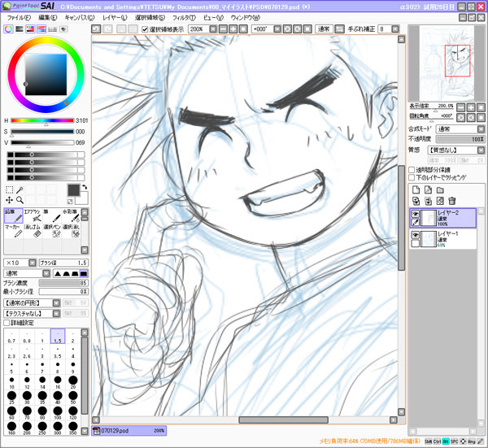Toggle 選択領域表示 checkbox
488x448 pixels.
coord(145,29)
